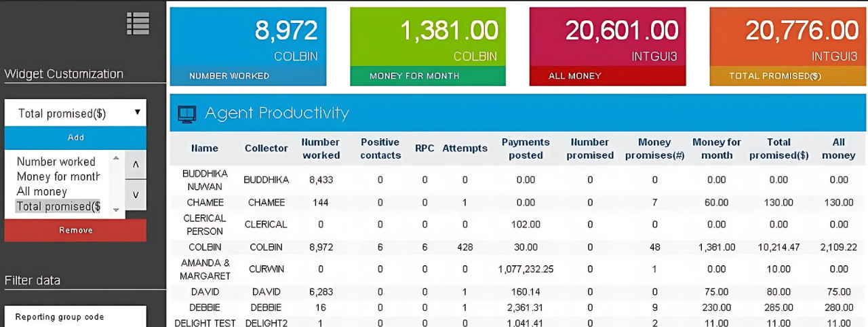This screenshot has height=327, width=868.
Task: Click the list menu icon in sidebar
Action: coord(138,24)
